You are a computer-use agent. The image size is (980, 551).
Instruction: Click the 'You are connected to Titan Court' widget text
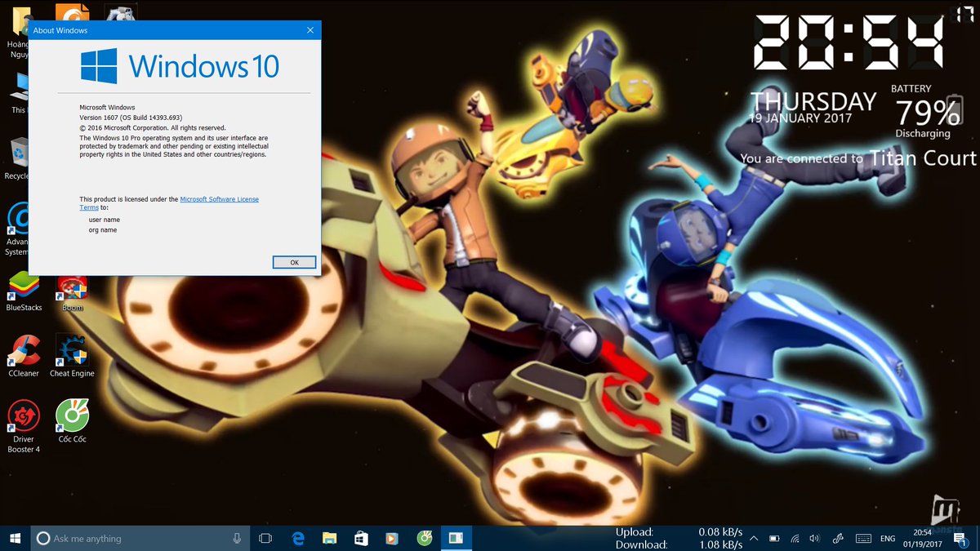(858, 158)
